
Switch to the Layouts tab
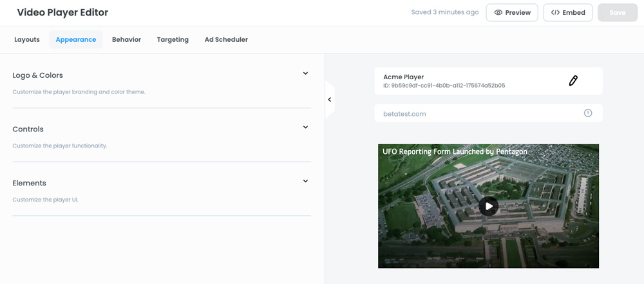pyautogui.click(x=27, y=39)
